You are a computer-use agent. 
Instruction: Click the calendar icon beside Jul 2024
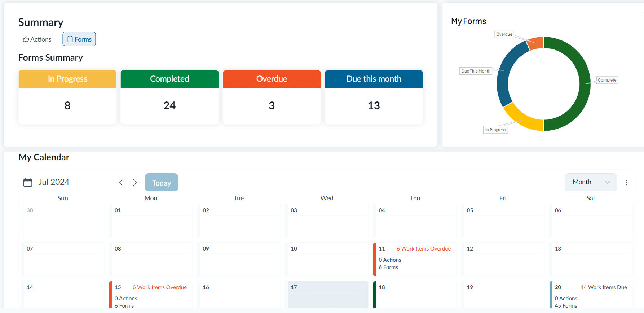(x=28, y=182)
